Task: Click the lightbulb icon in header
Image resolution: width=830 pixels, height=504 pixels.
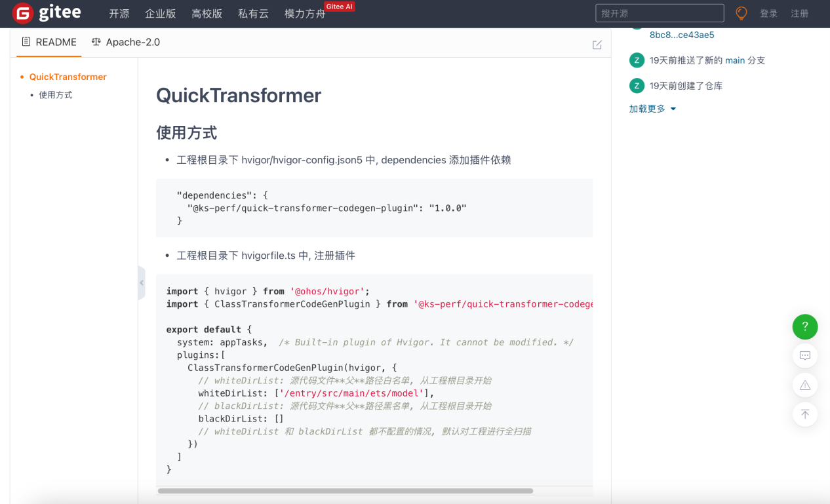Action: (741, 13)
